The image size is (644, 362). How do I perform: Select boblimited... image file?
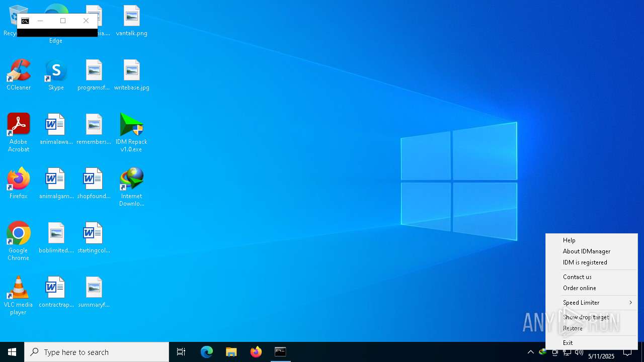[56, 238]
